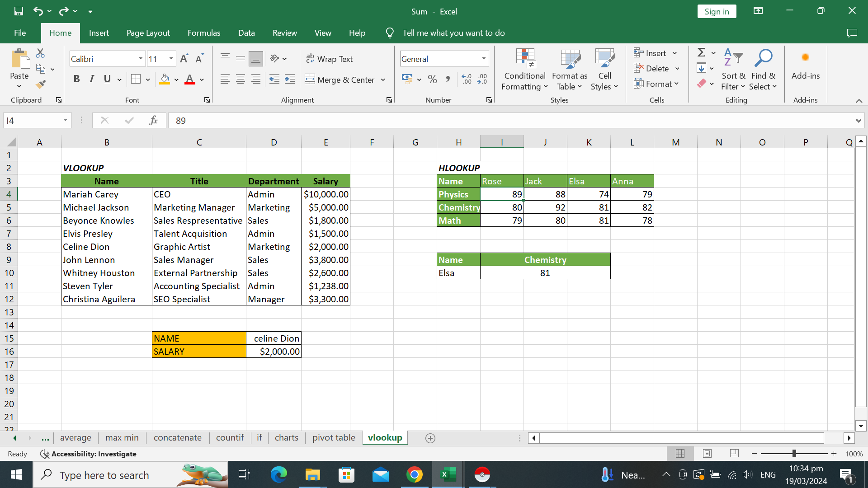Toggle Italic formatting
Viewport: 868px width, 488px height.
click(92, 80)
